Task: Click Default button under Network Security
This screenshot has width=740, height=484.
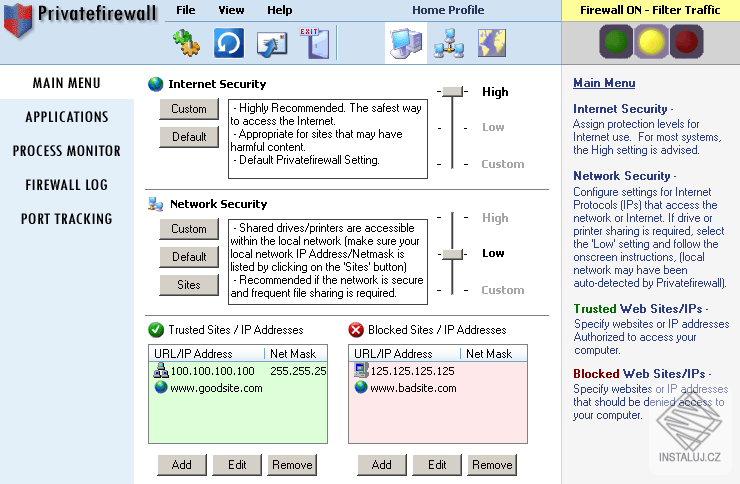Action: tap(189, 257)
